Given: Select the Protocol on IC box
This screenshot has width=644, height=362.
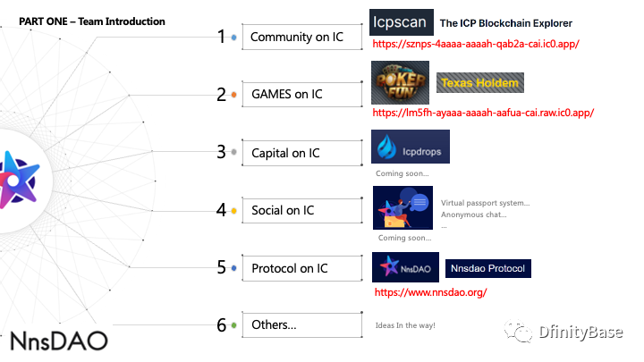Looking at the screenshot, I should [x=302, y=268].
